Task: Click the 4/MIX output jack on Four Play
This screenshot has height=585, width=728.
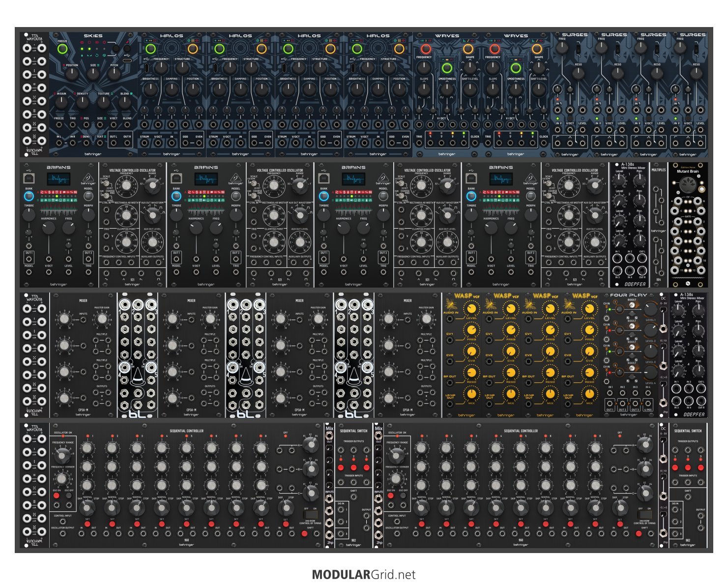Action: [648, 403]
